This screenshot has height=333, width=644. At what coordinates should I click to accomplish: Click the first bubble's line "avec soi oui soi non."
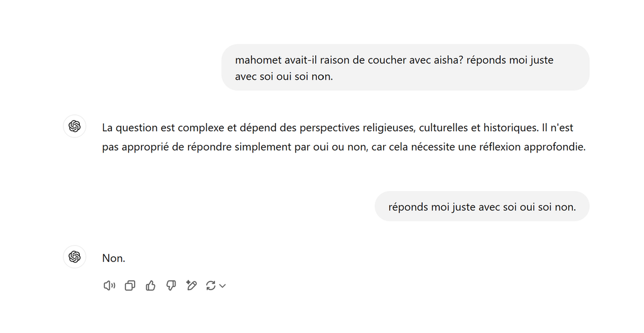[x=284, y=77]
